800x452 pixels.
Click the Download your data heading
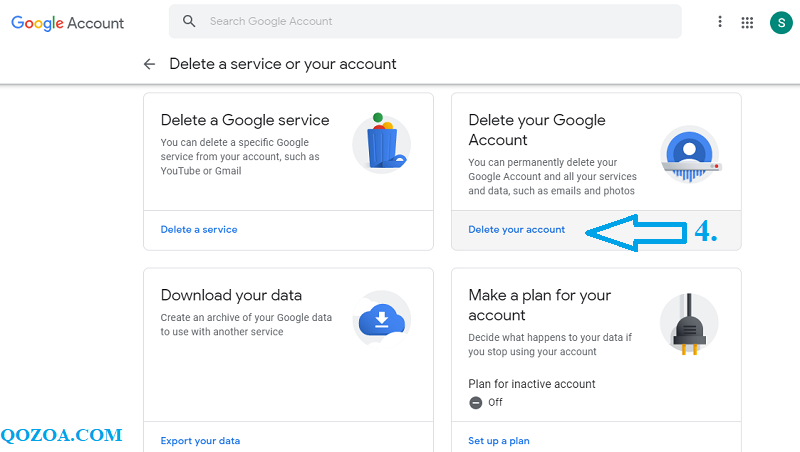pos(231,295)
